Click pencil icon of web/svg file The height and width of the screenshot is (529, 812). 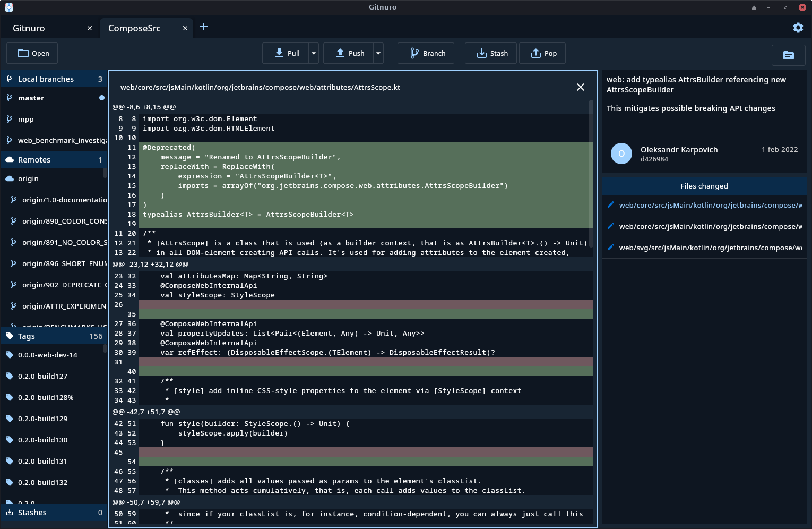point(611,248)
